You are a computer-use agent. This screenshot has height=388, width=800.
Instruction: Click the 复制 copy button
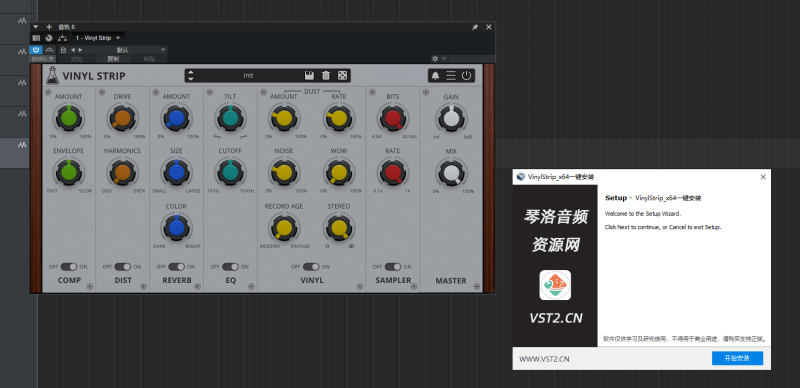(x=113, y=59)
